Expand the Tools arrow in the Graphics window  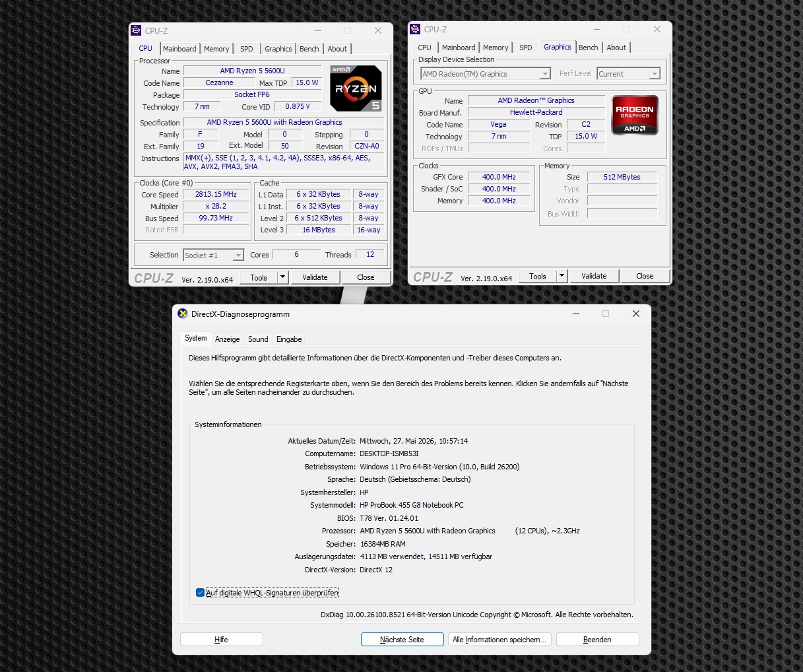tap(562, 276)
